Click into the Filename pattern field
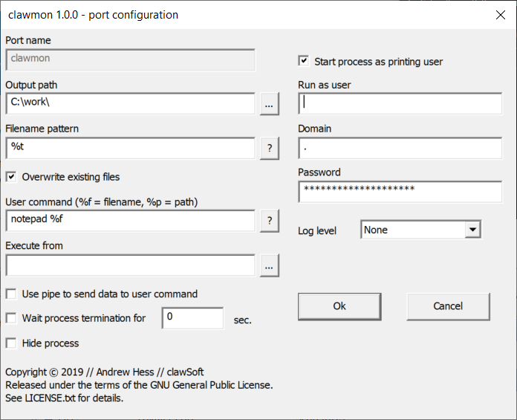Screen dimensions: 517x420 tap(130, 148)
